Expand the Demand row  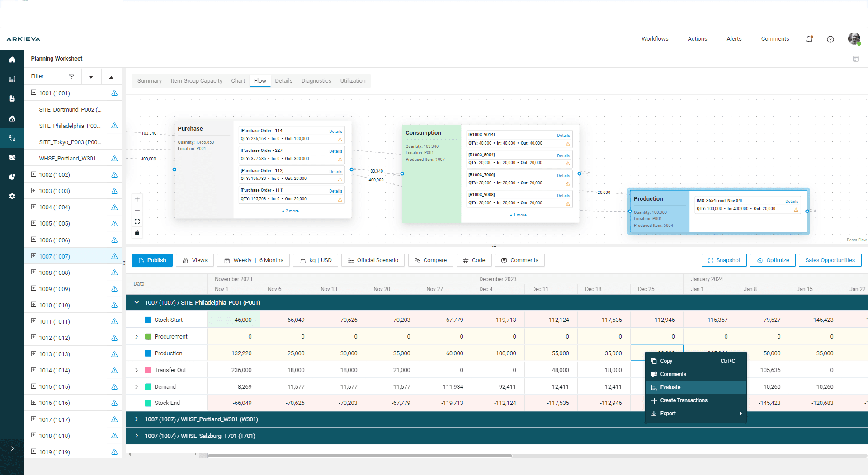pyautogui.click(x=137, y=387)
